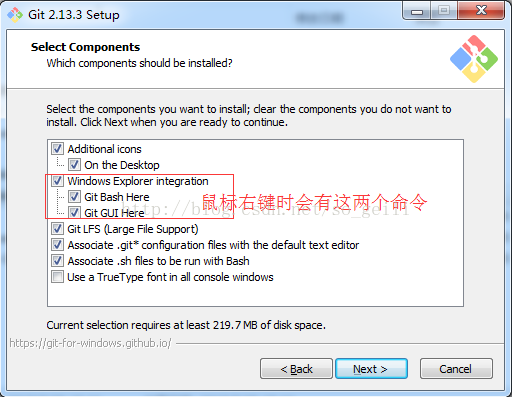Toggle the Git Bash Here checkbox
Image resolution: width=512 pixels, height=397 pixels.
click(x=74, y=197)
